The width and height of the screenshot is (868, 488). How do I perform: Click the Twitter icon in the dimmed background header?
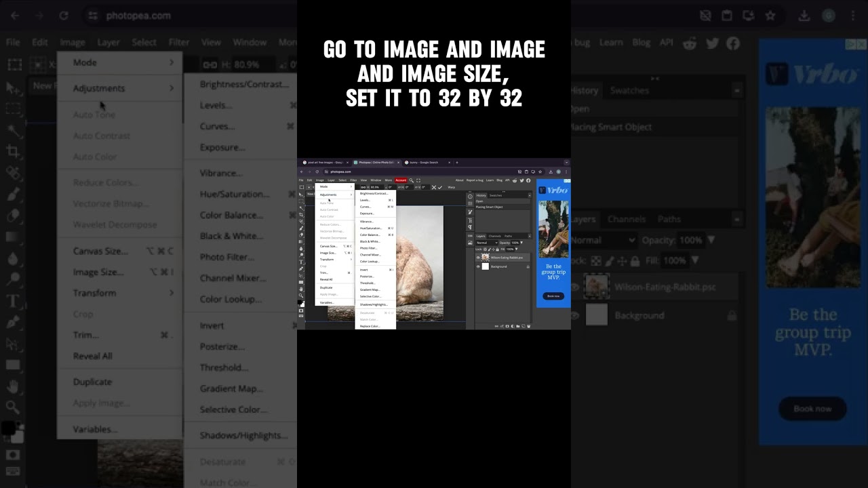click(711, 43)
